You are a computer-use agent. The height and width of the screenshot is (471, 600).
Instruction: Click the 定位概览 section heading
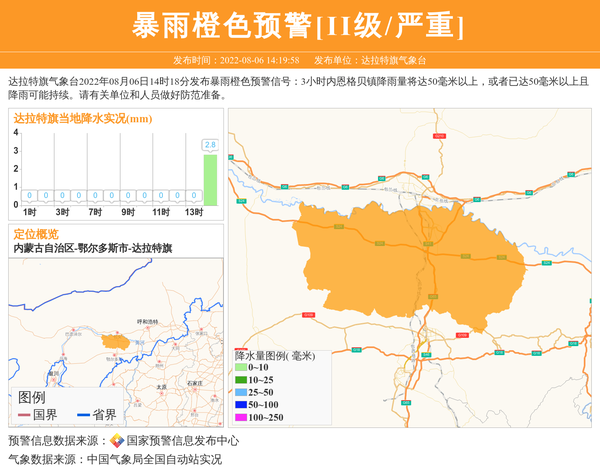36,234
